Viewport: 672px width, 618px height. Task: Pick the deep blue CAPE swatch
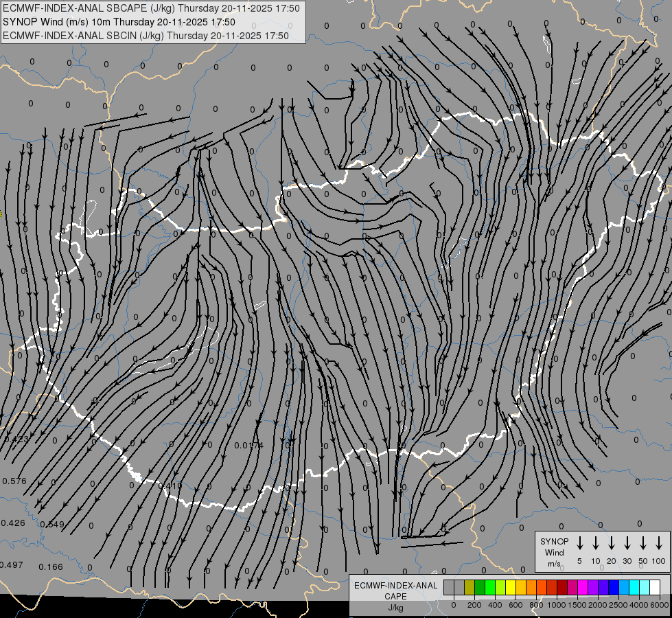coord(614,587)
